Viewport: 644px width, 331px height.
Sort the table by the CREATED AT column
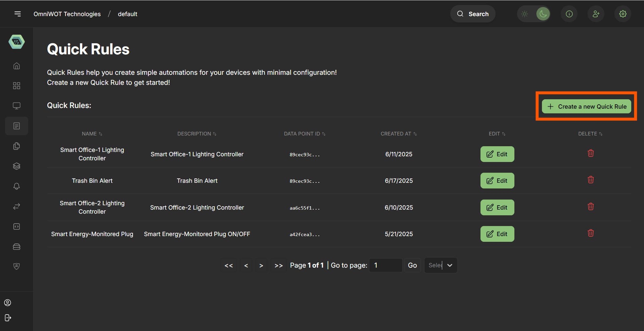pyautogui.click(x=399, y=133)
